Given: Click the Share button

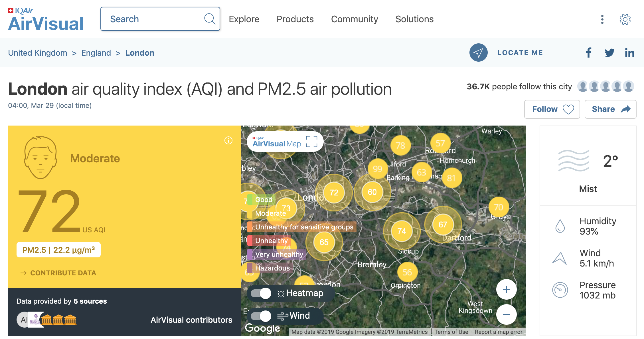Looking at the screenshot, I should click(610, 109).
